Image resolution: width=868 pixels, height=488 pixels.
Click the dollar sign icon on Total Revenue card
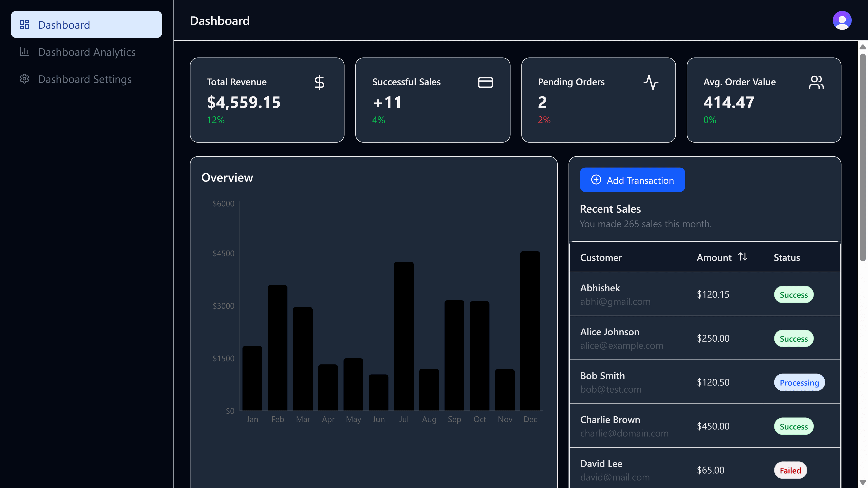pyautogui.click(x=319, y=82)
